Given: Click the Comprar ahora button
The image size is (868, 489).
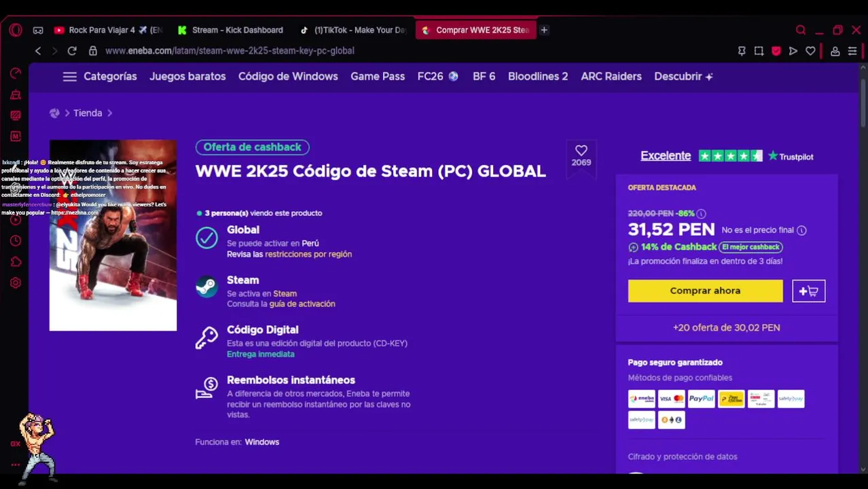Looking at the screenshot, I should tap(705, 291).
